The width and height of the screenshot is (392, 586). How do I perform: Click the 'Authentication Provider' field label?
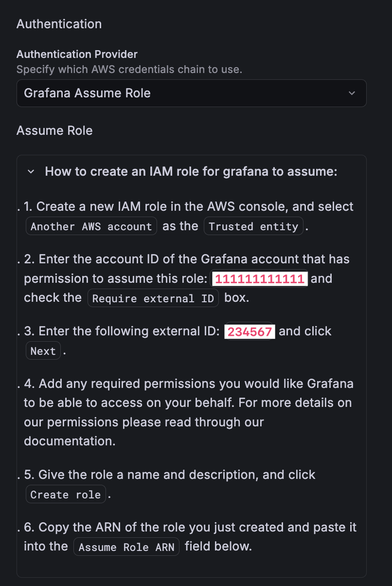click(x=77, y=54)
